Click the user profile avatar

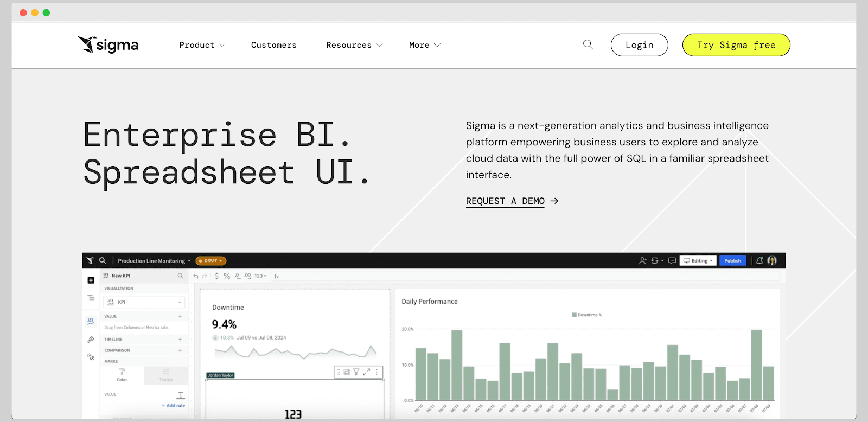pyautogui.click(x=772, y=260)
